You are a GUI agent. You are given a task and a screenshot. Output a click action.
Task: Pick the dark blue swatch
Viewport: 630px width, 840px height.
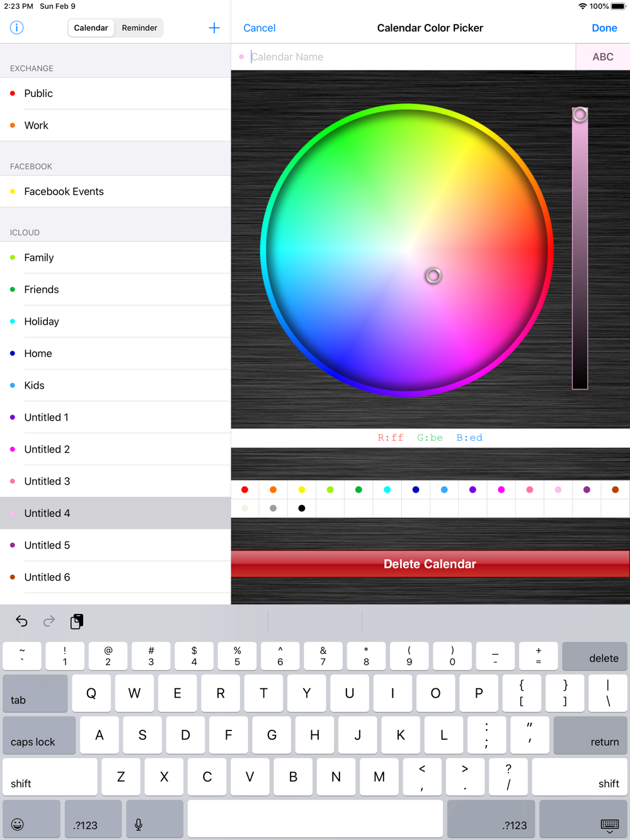tap(416, 490)
